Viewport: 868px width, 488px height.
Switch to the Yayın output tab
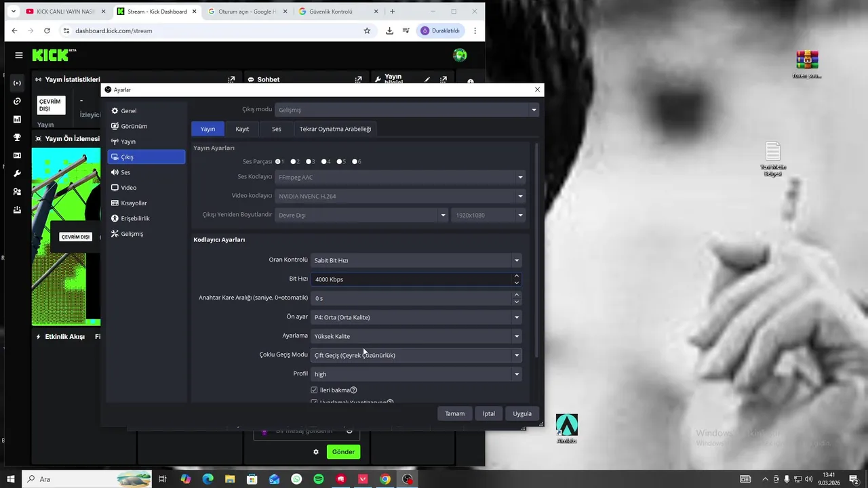click(x=208, y=129)
